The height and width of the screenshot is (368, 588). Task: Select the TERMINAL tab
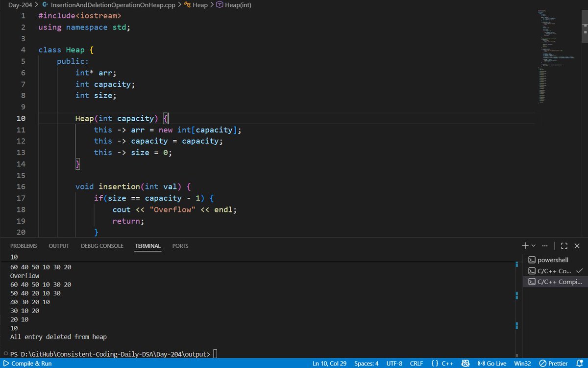148,246
